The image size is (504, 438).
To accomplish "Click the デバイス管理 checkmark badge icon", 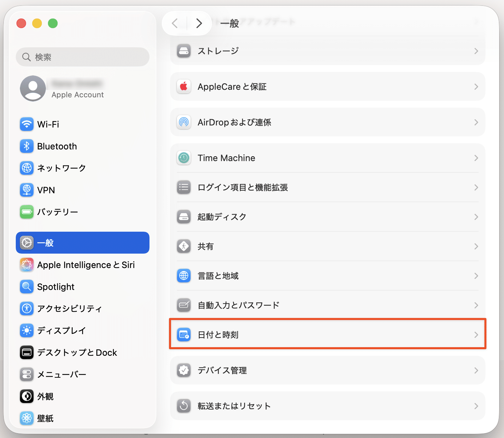I will [184, 370].
